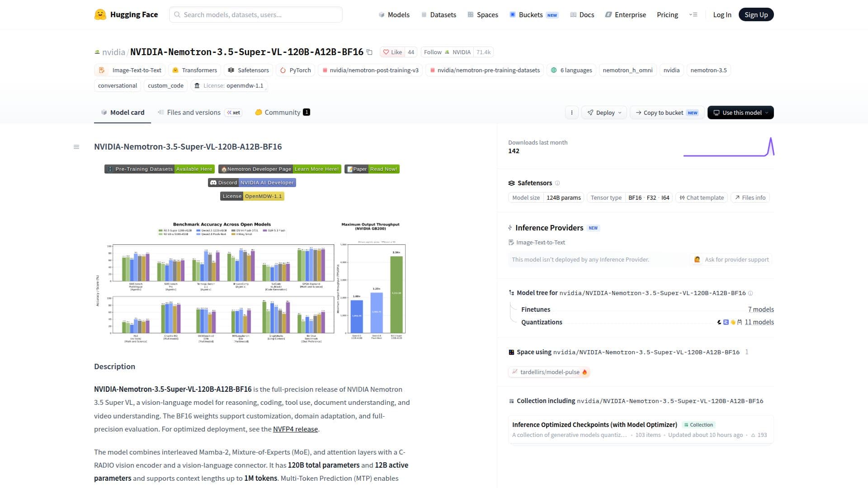Click the Model tree info icon
Viewport: 868px width, 488px height.
(x=750, y=293)
